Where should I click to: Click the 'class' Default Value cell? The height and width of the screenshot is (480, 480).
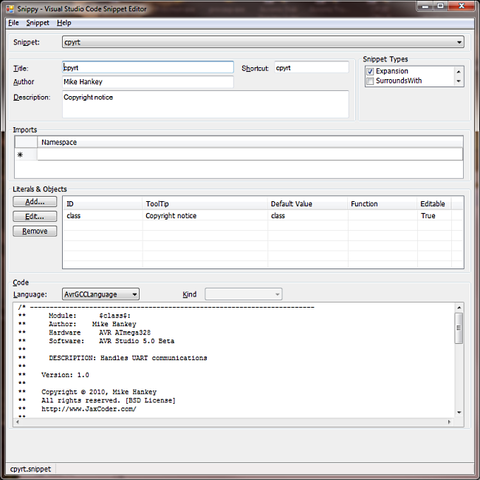(308, 216)
